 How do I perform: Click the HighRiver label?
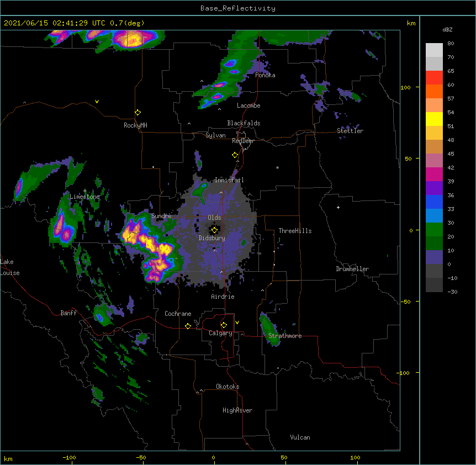pyautogui.click(x=237, y=410)
